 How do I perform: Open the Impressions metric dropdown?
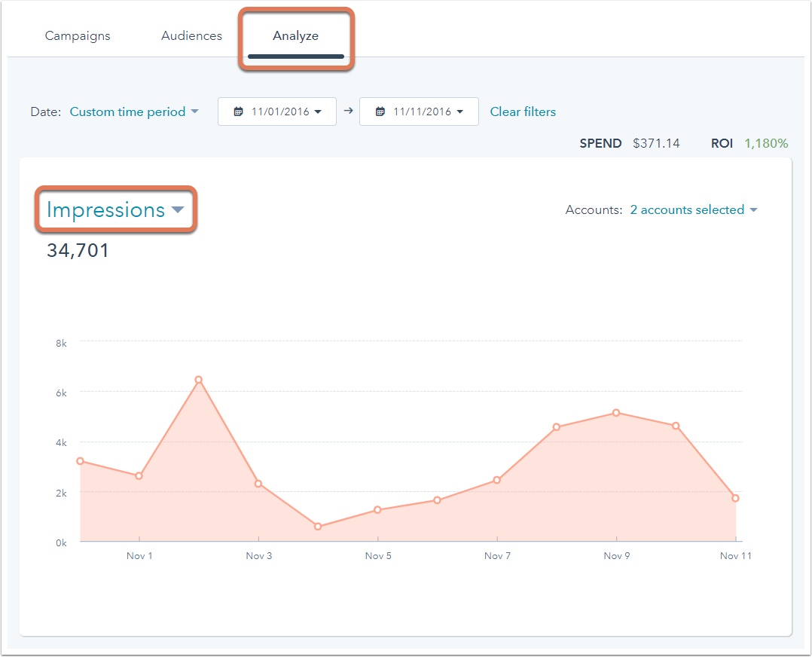pyautogui.click(x=115, y=210)
